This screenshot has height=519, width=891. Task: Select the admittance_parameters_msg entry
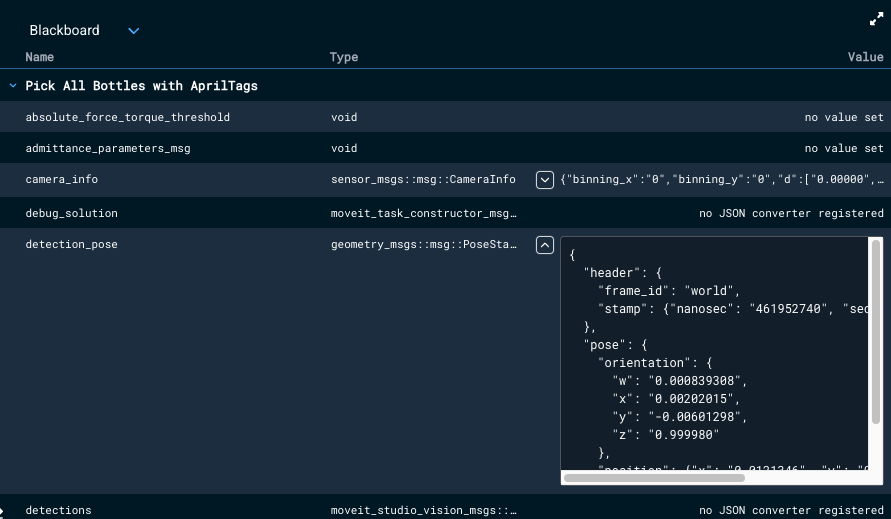108,149
